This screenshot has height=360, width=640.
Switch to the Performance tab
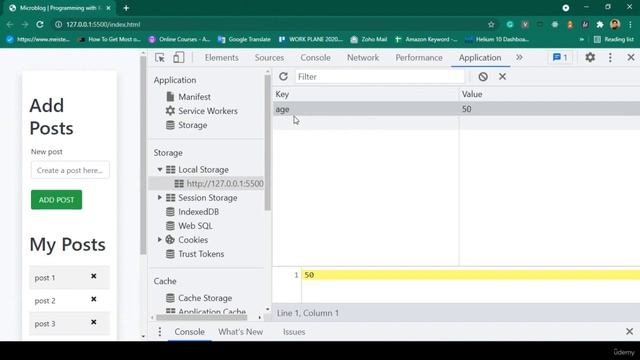(419, 58)
